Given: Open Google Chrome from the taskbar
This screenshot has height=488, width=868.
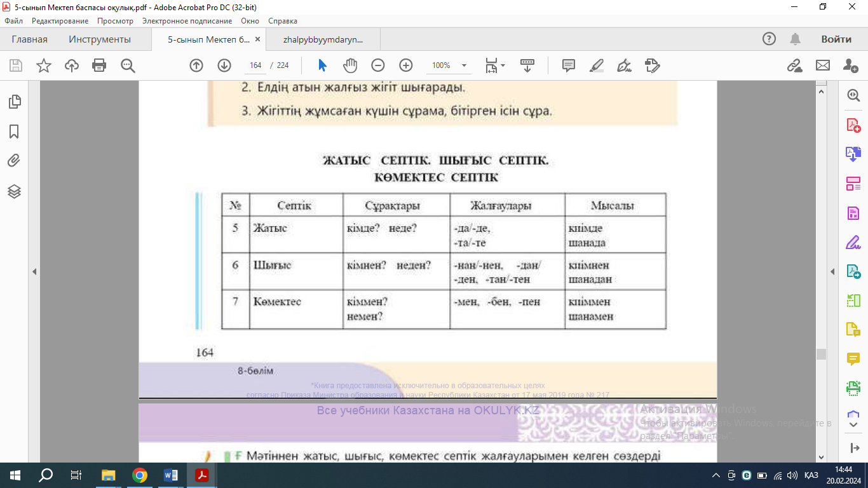Looking at the screenshot, I should (140, 475).
